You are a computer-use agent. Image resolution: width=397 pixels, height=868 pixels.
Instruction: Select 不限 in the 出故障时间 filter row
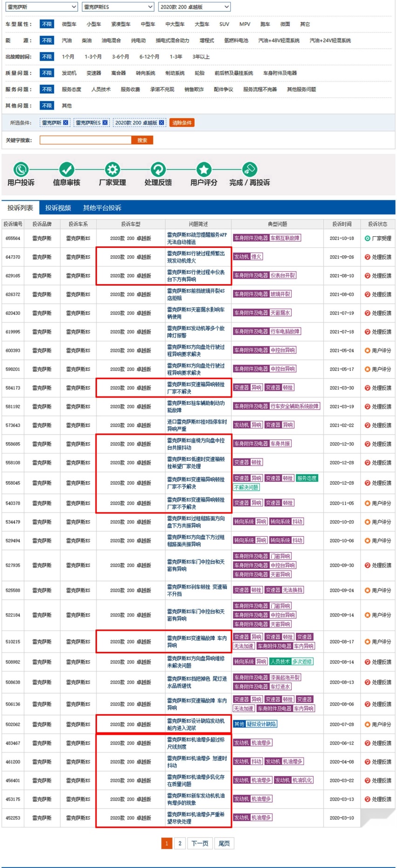(47, 57)
